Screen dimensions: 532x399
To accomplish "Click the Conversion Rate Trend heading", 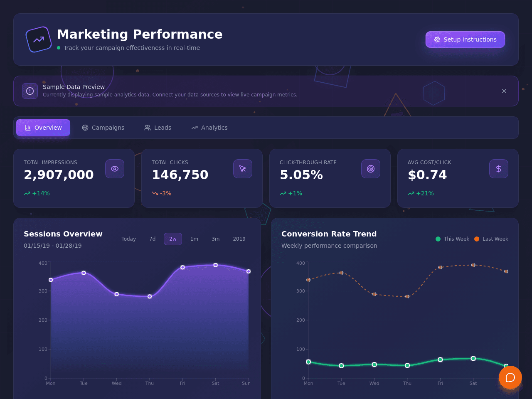I will pyautogui.click(x=329, y=234).
